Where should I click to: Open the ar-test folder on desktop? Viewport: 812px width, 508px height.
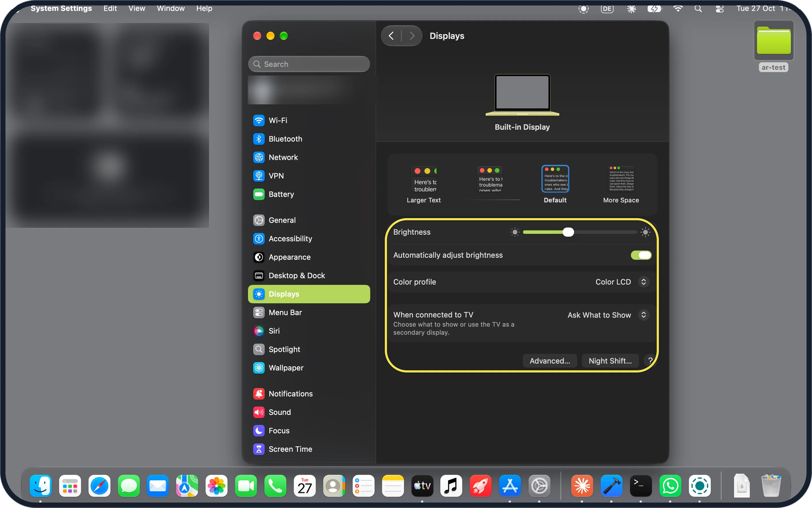point(773,46)
